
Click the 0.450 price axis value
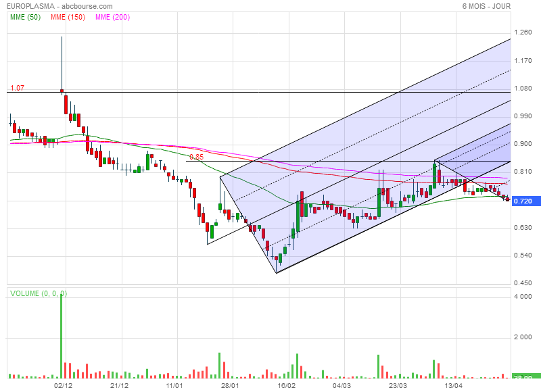tap(523, 283)
